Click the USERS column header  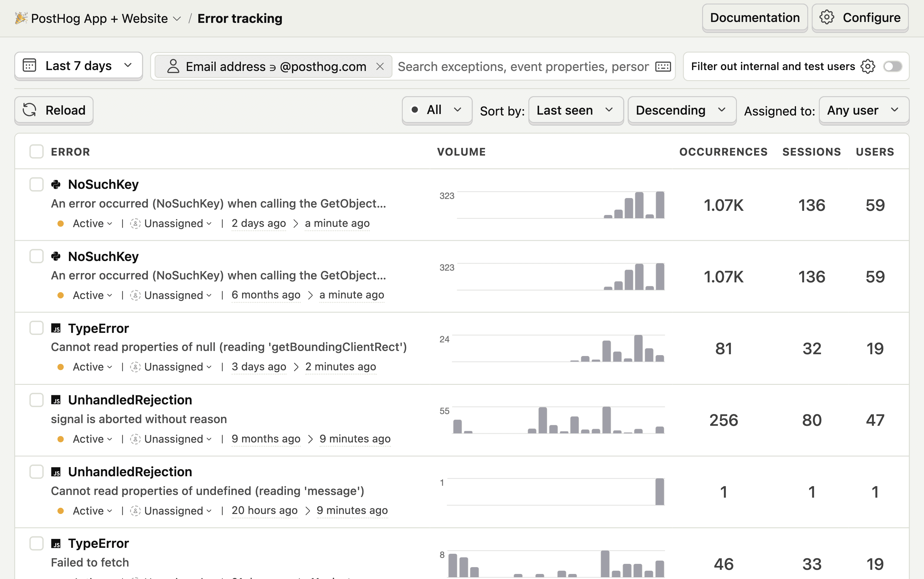pos(875,152)
